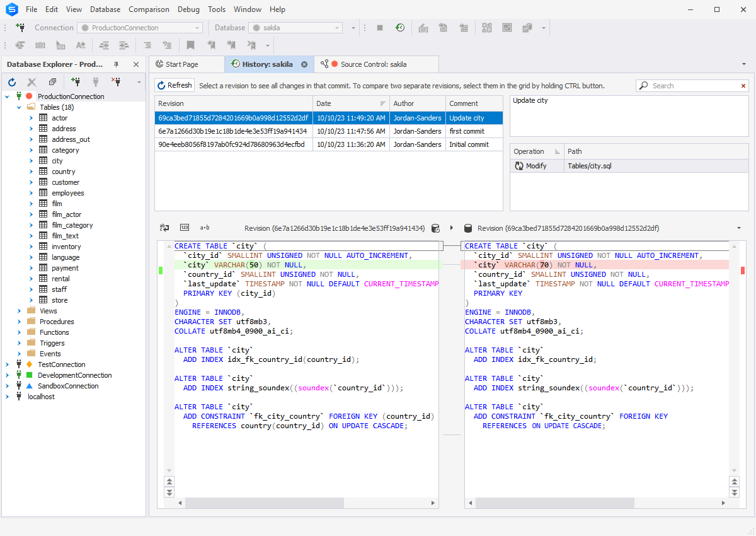The height and width of the screenshot is (536, 756).
Task: Expand the Views folder in the tree
Action: pyautogui.click(x=20, y=311)
